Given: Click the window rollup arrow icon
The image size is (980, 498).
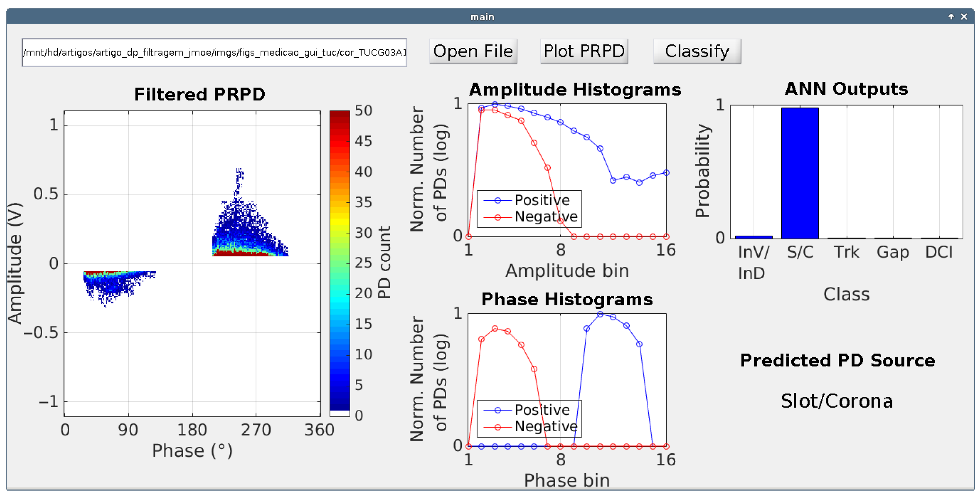Looking at the screenshot, I should (951, 16).
